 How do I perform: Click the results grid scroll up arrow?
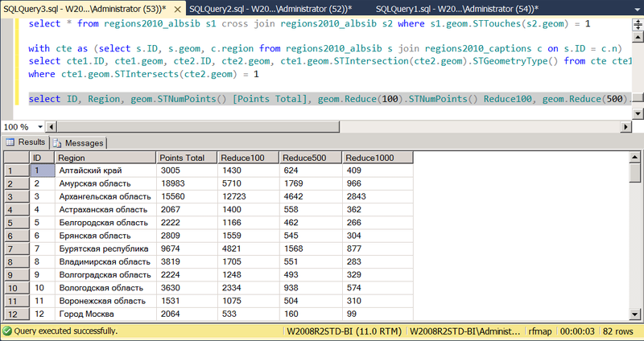[635, 158]
